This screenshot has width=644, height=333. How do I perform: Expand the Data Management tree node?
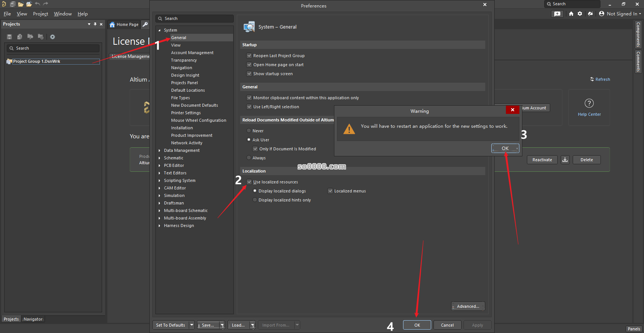[159, 150]
